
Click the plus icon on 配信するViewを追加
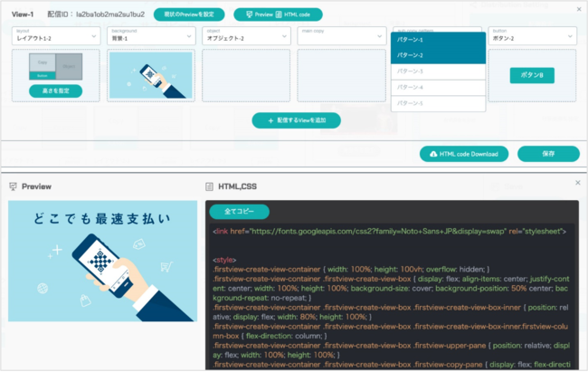coord(270,121)
